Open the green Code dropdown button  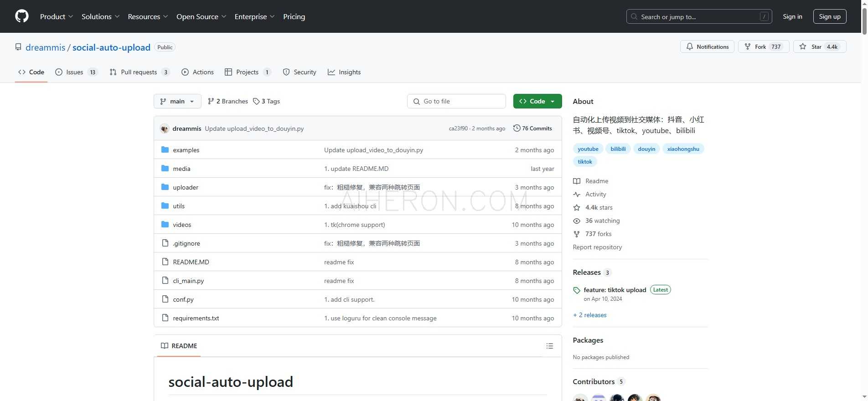pos(537,101)
